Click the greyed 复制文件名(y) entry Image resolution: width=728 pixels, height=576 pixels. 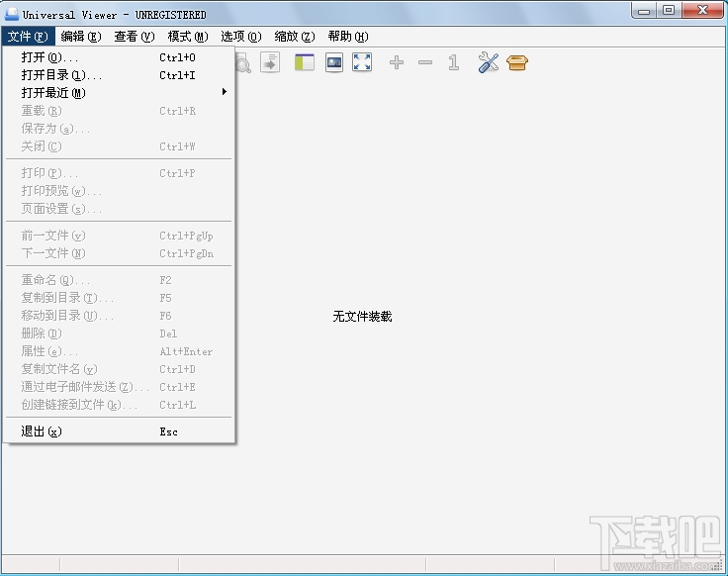pos(119,369)
